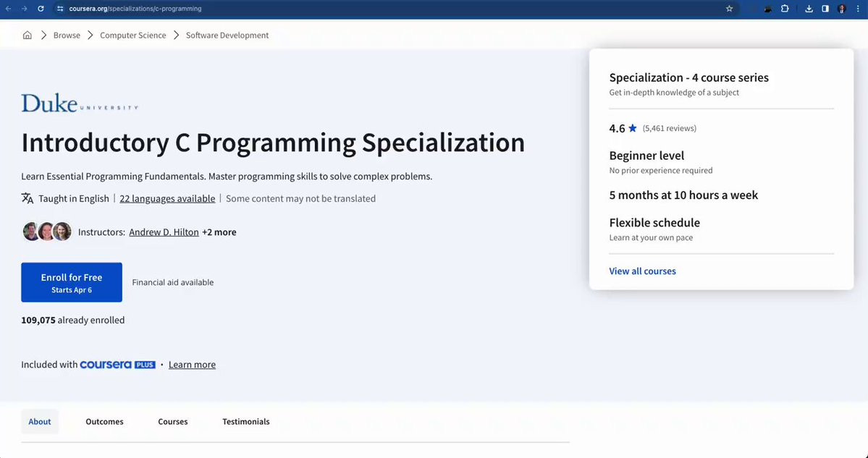Viewport: 868px width, 458px height.
Task: Click the Introductory C Programming Specialization title
Action: [x=273, y=143]
